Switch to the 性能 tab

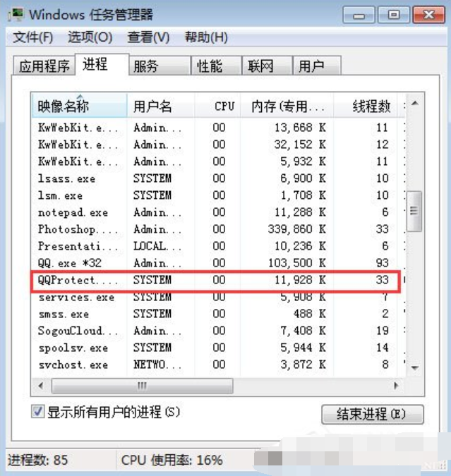(210, 66)
